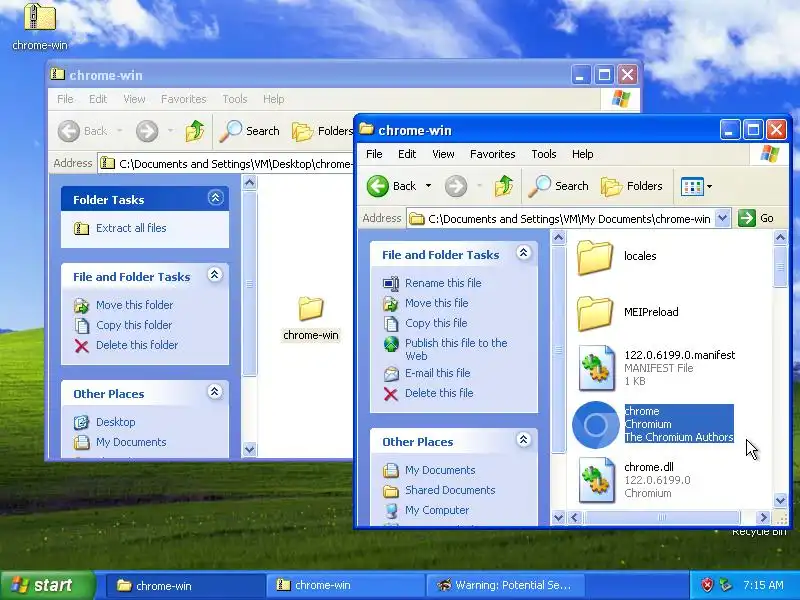Click Copy this file
Viewport: 800px width, 600px height.
[x=436, y=323]
